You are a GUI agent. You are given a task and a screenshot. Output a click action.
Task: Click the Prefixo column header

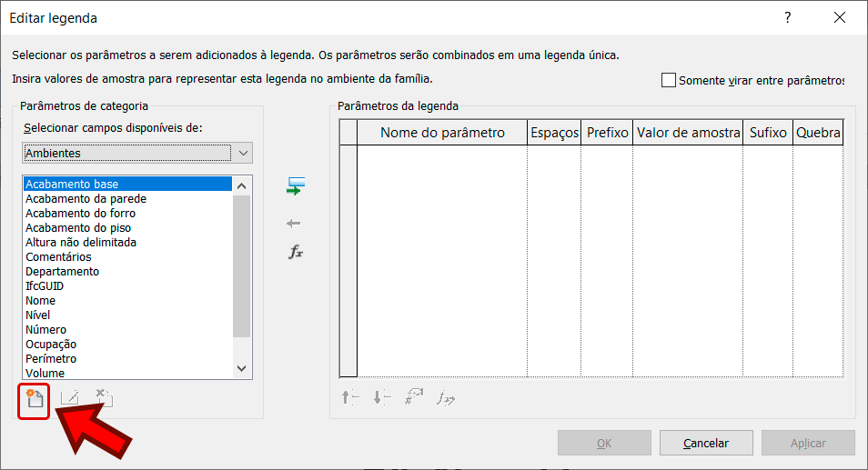click(607, 133)
